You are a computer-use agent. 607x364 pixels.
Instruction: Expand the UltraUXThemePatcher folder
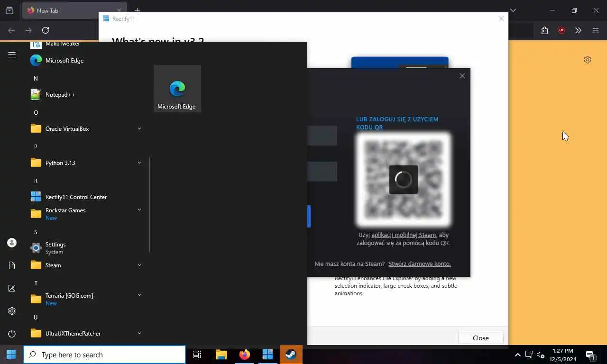[85, 334]
